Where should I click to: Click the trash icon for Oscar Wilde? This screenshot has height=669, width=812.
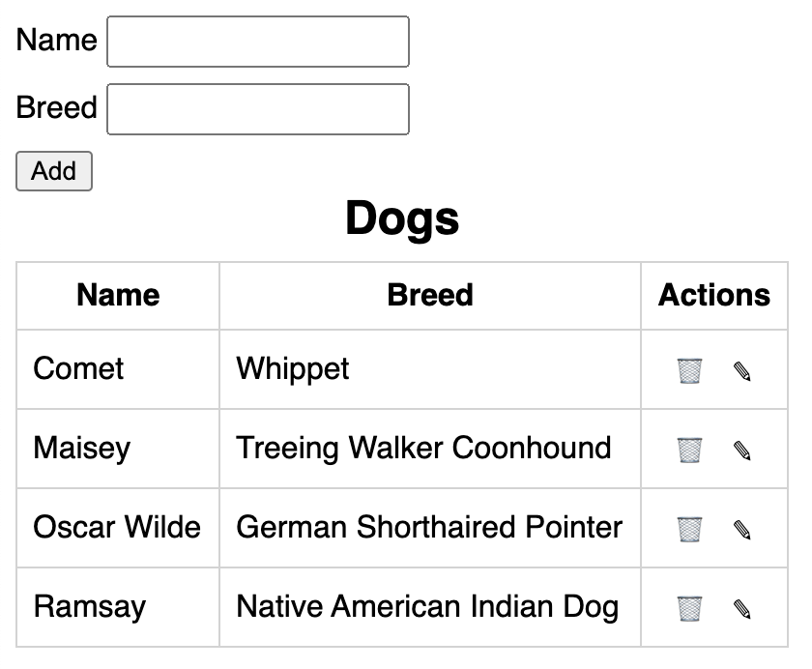point(689,528)
